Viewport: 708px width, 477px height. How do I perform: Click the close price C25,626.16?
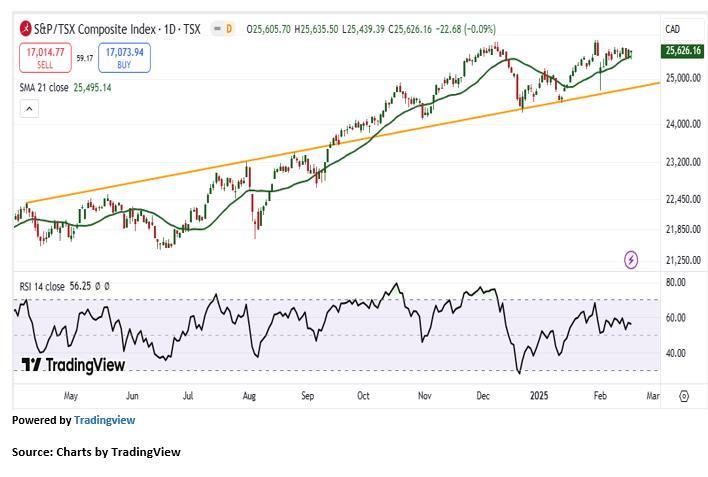pyautogui.click(x=410, y=29)
